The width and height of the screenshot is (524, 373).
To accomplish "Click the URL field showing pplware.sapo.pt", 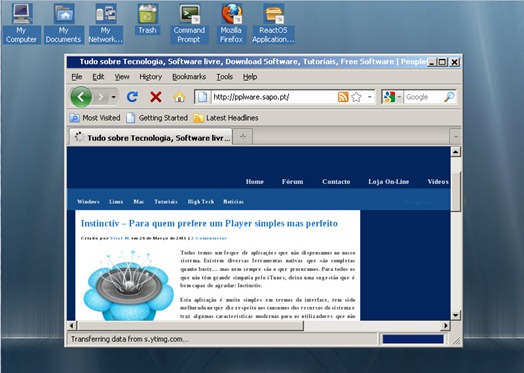I will (274, 97).
